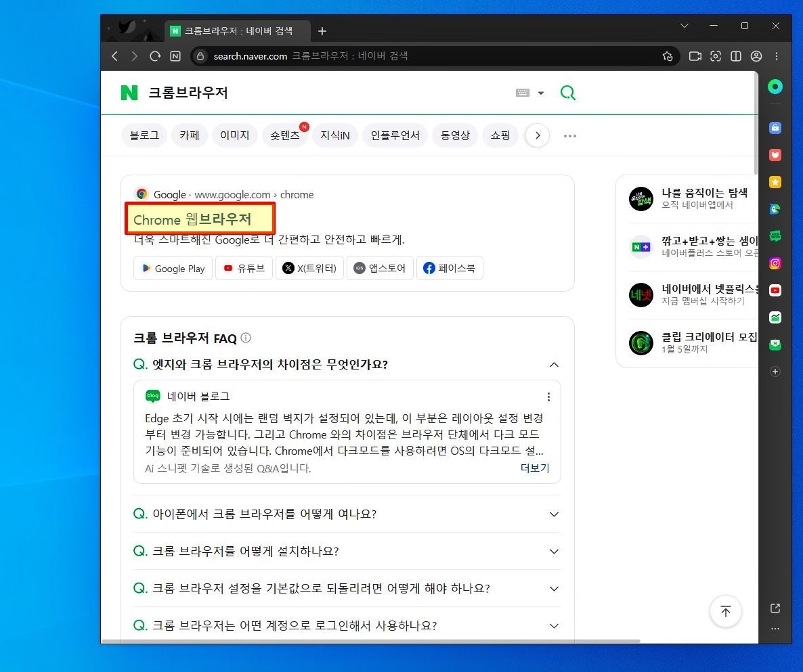
Task: Open the Instagram sidebar app
Action: pos(775,263)
